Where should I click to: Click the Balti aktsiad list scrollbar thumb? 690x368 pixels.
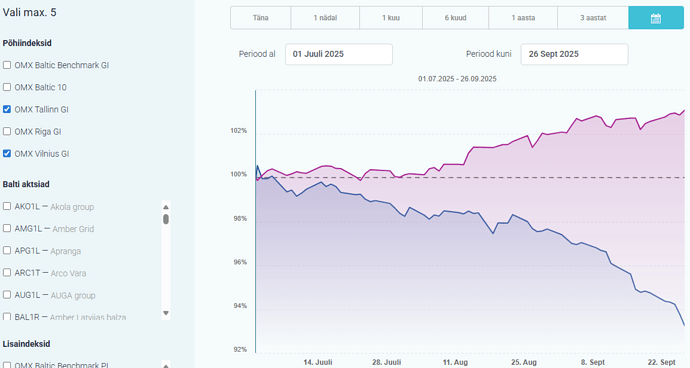tap(166, 219)
